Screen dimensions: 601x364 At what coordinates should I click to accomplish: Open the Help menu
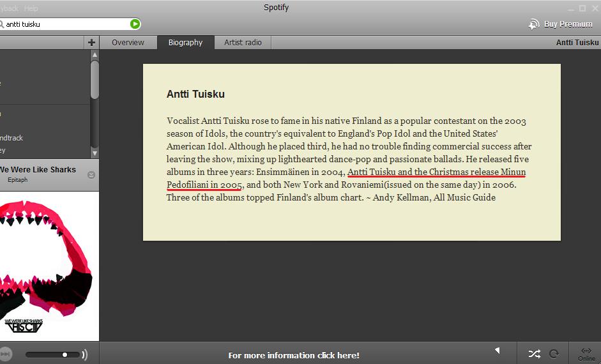click(x=31, y=8)
